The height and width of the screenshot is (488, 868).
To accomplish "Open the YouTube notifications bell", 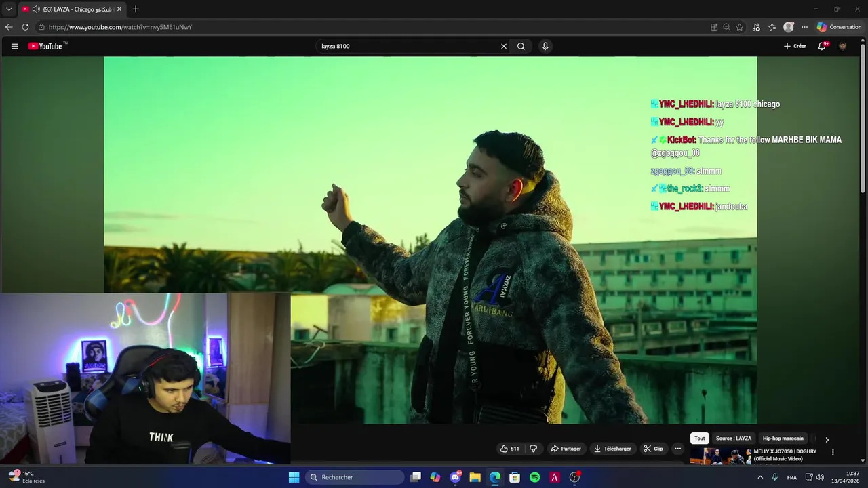I will (822, 46).
